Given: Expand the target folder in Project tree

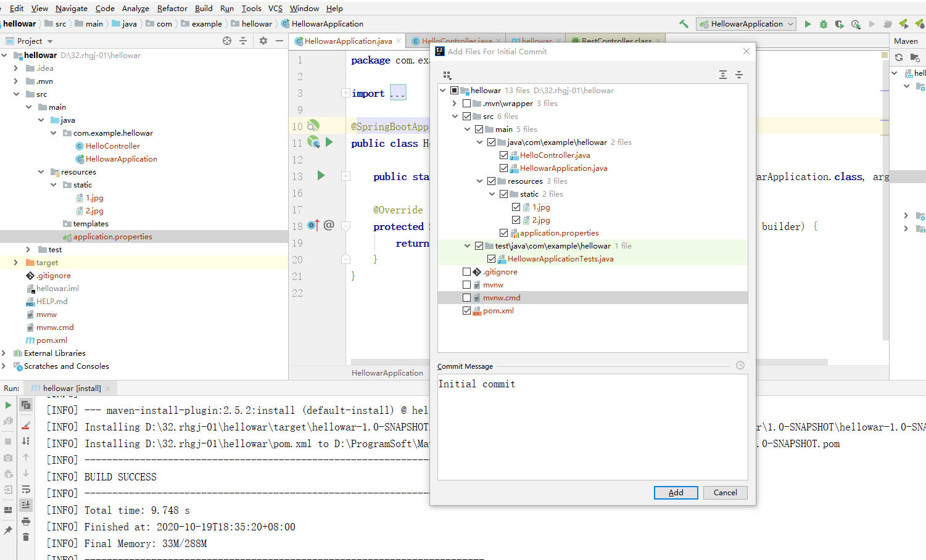Looking at the screenshot, I should coord(15,263).
